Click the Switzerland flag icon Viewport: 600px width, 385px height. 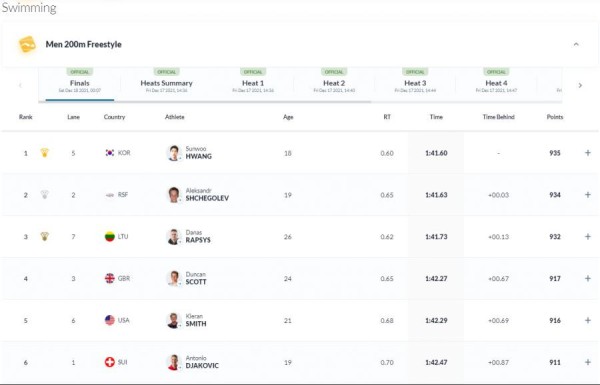(110, 362)
